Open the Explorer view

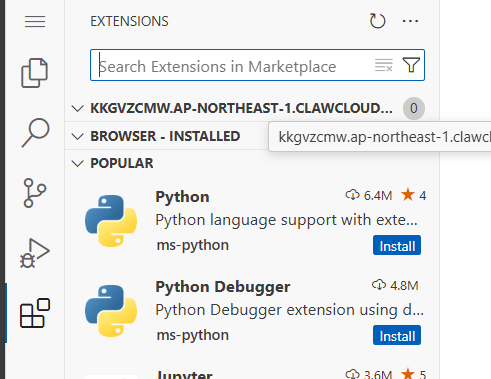(35, 73)
